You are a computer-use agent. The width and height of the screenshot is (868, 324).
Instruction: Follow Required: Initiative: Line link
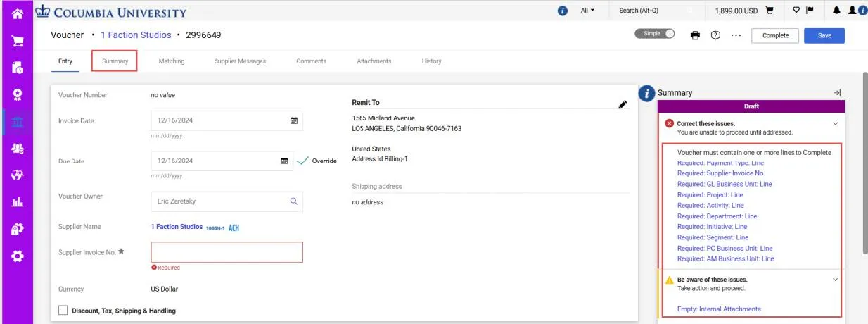coord(712,227)
